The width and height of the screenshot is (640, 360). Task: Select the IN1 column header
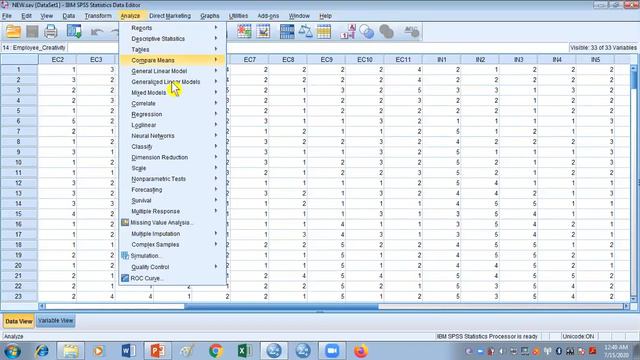[442, 60]
